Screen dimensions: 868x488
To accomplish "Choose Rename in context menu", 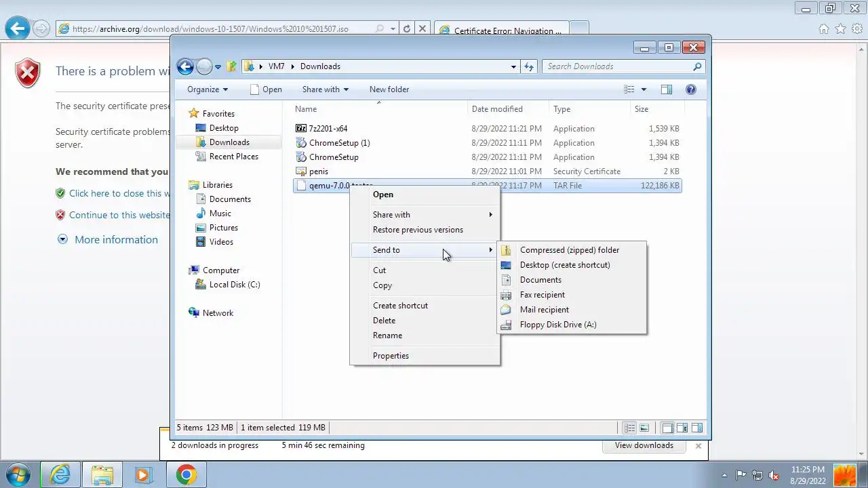I will (x=425, y=335).
